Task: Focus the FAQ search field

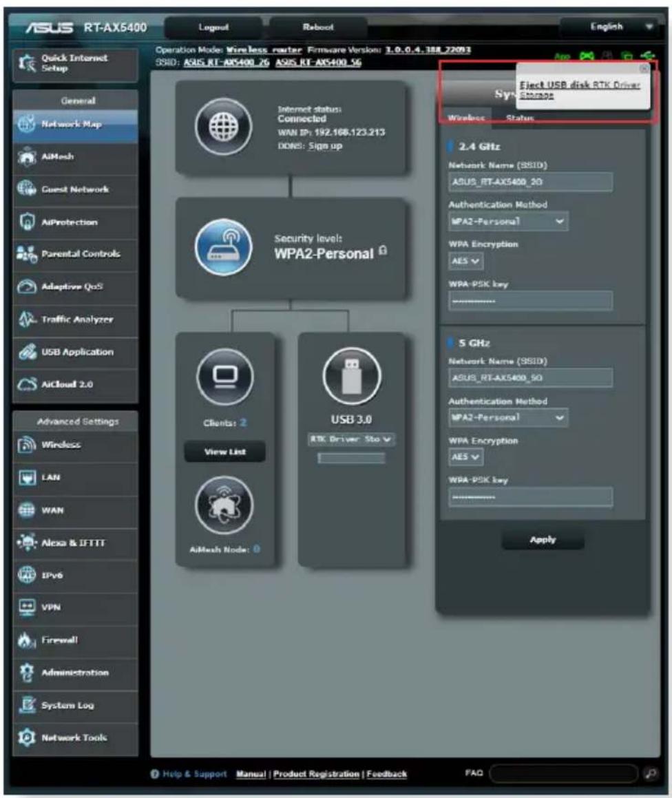Action: [x=564, y=774]
